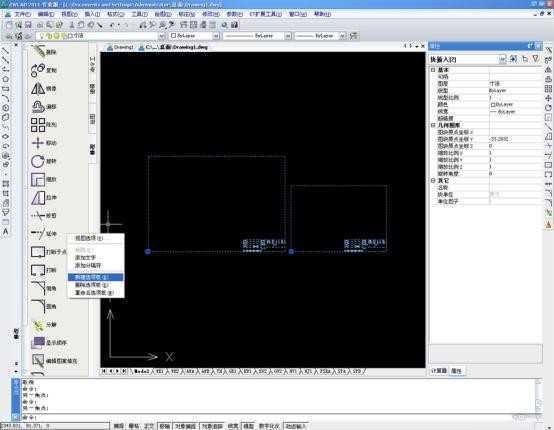Click the command line input field
554x430 pixels.
(276, 417)
